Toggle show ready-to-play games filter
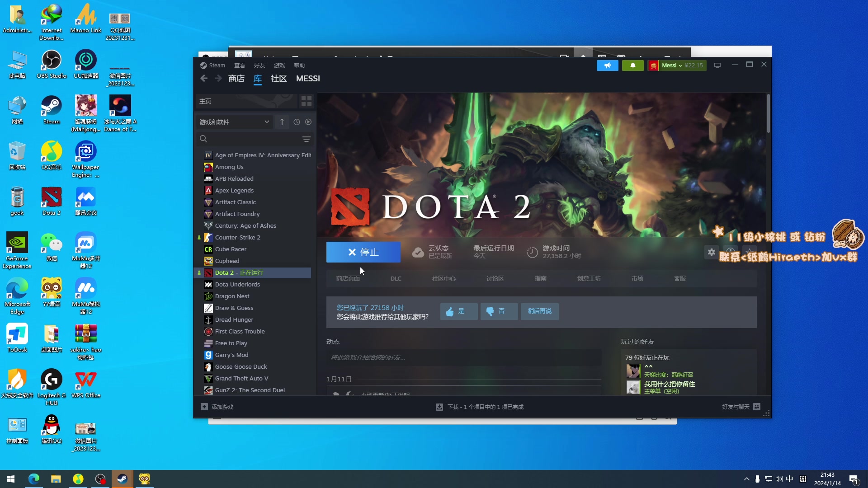The image size is (868, 488). pos(308,122)
